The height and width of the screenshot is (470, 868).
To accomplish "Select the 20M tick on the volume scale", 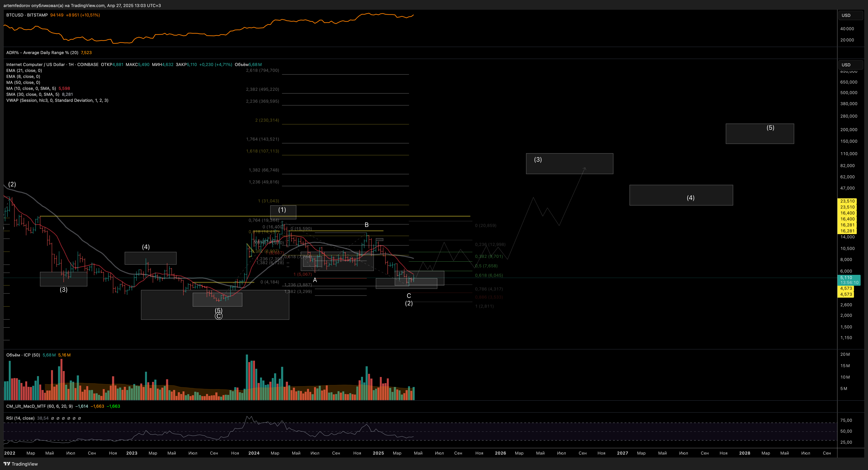I will [845, 354].
